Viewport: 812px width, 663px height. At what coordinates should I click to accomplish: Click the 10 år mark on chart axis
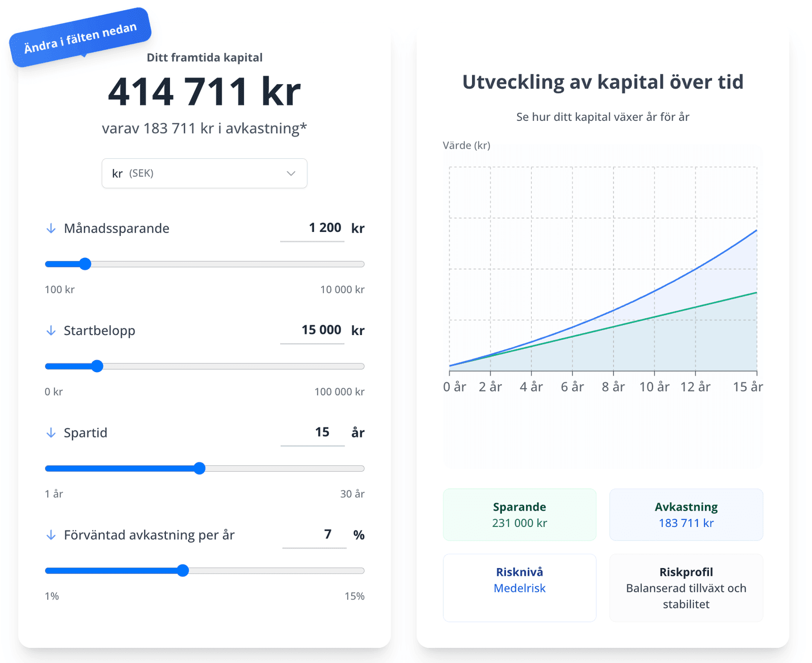pyautogui.click(x=654, y=387)
